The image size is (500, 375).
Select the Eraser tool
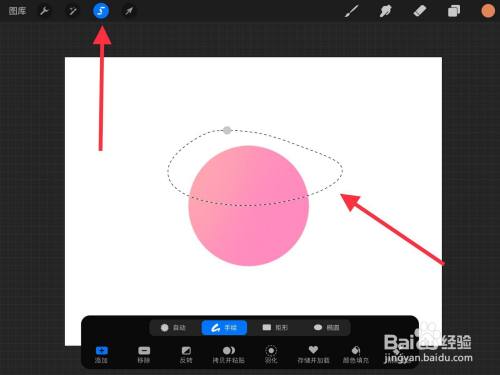point(420,11)
